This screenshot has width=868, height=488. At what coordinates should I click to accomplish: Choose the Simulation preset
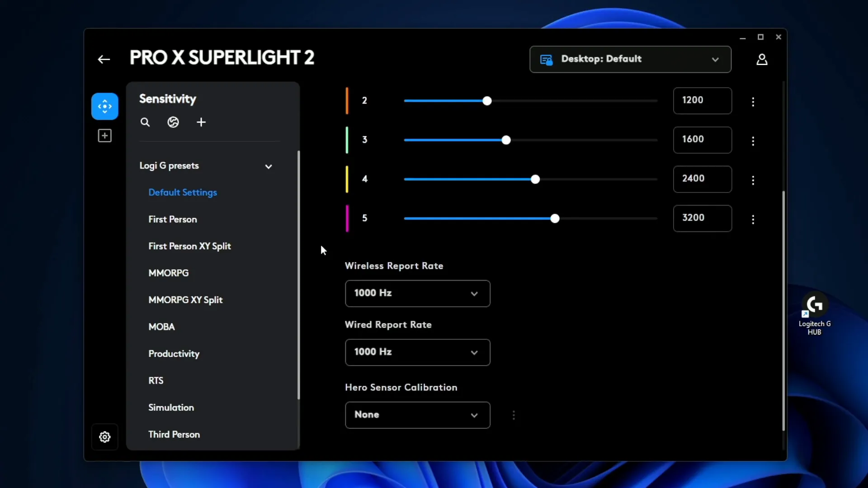click(x=171, y=408)
